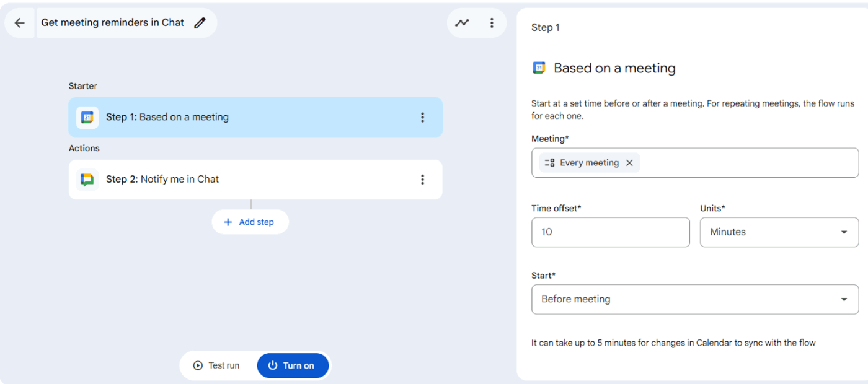Image resolution: width=868 pixels, height=384 pixels.
Task: Add a new step to the flow
Action: (x=250, y=222)
